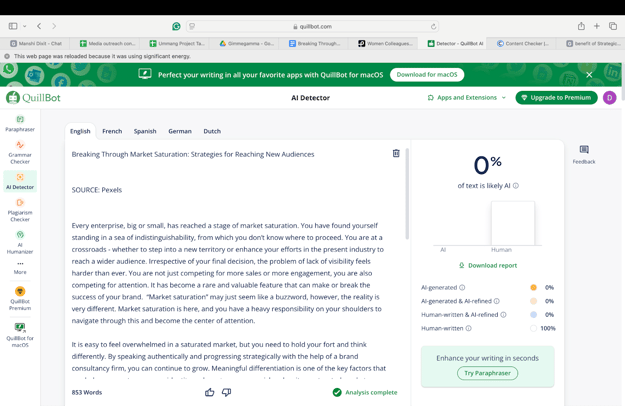625x406 pixels.
Task: Go forward in browser history
Action: click(54, 26)
